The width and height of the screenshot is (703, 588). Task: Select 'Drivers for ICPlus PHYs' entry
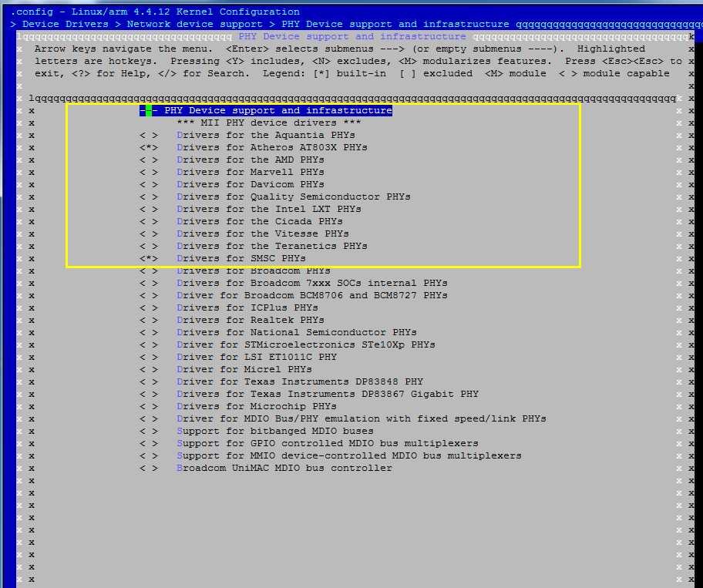pos(247,308)
